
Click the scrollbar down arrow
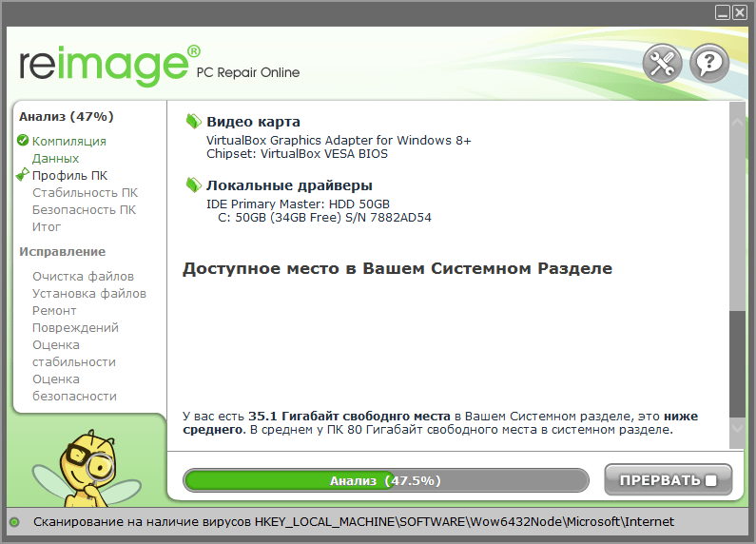[x=737, y=427]
